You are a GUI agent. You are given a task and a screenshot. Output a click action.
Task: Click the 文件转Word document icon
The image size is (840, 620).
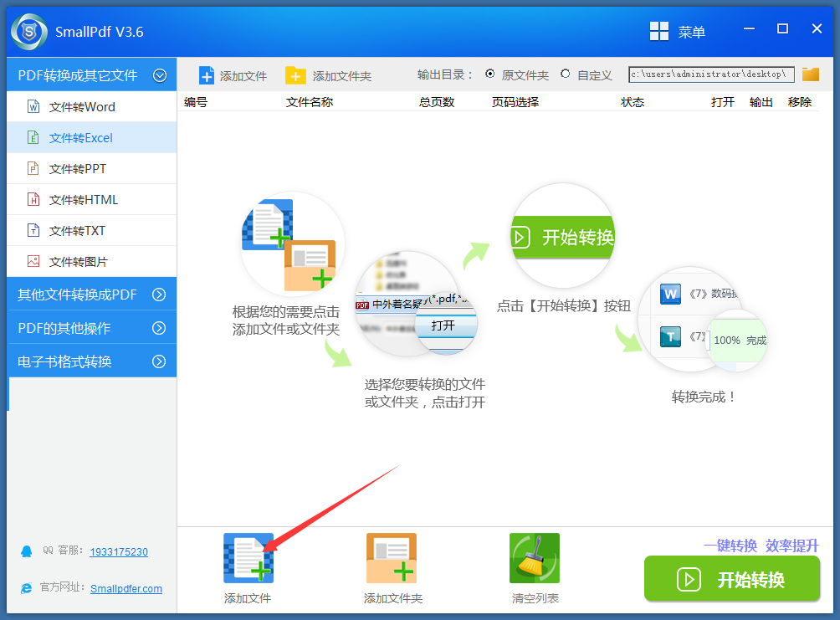click(33, 106)
